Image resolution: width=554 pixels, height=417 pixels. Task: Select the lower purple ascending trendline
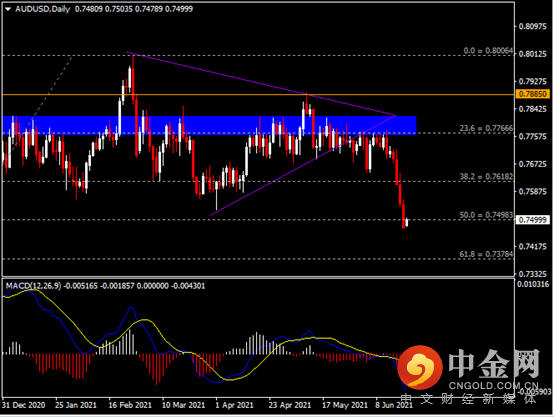(303, 165)
